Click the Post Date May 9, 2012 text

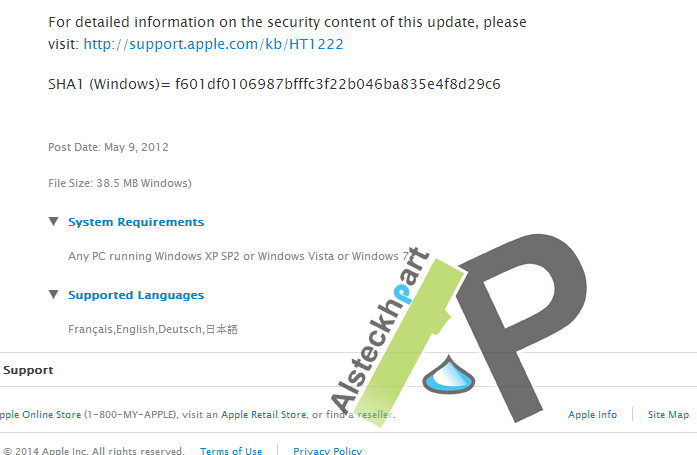(108, 147)
